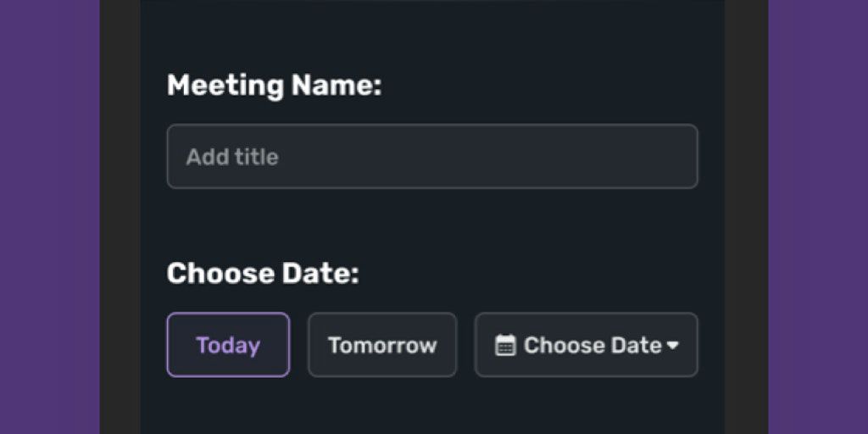Expand the date picker via its calendar button

coord(586,345)
